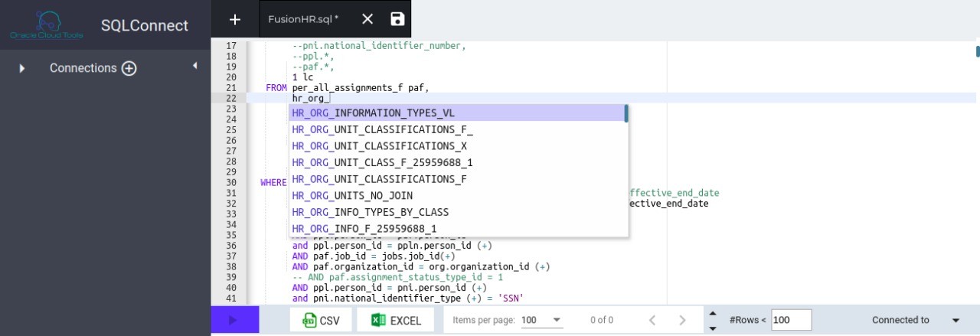Select HR_ORG_UNIT_CLASS_F_25959688_1 suggestion
The height and width of the screenshot is (336, 980).
458,162
